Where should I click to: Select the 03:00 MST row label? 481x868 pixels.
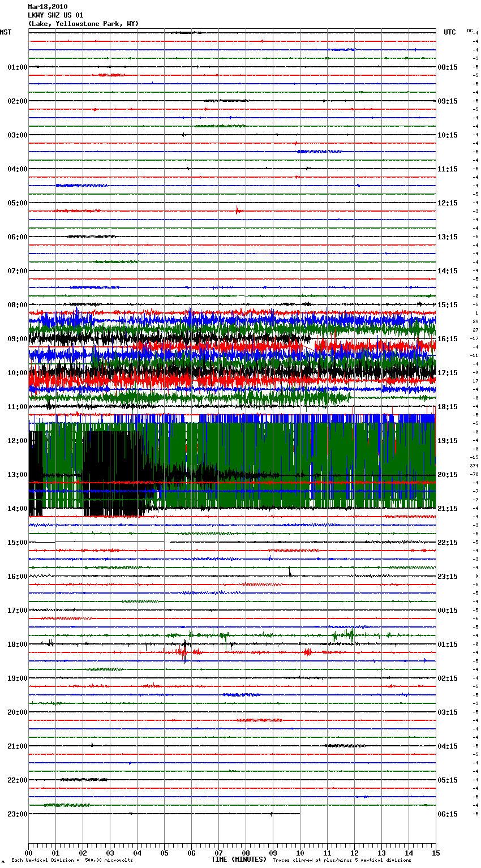coord(18,135)
